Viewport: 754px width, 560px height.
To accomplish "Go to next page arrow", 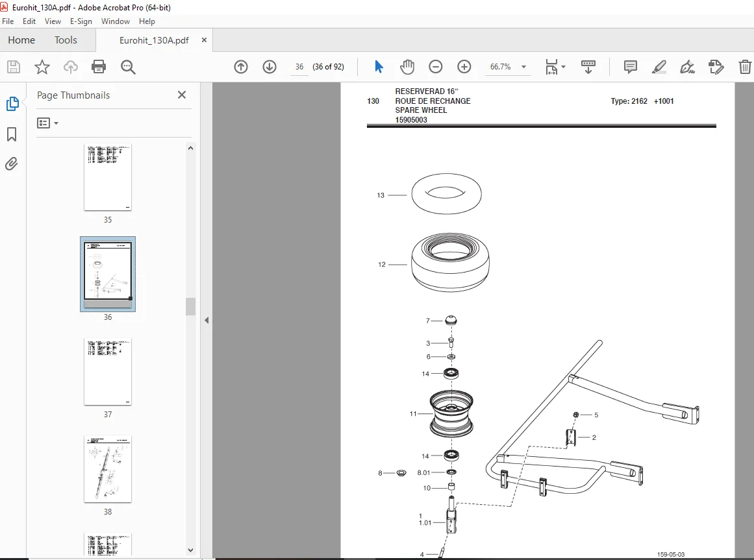I will (270, 67).
